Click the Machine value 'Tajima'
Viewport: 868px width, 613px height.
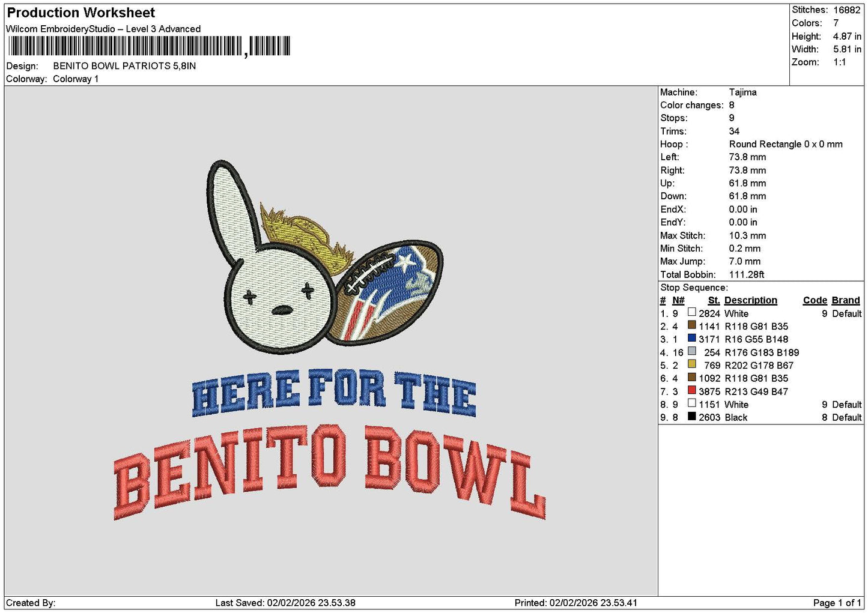pyautogui.click(x=743, y=92)
